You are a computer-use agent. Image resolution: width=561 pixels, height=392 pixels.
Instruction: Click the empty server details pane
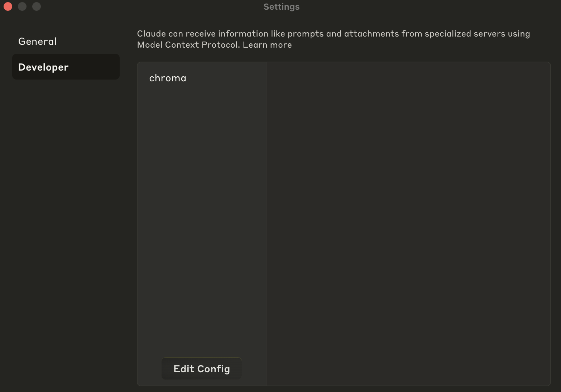(x=408, y=215)
